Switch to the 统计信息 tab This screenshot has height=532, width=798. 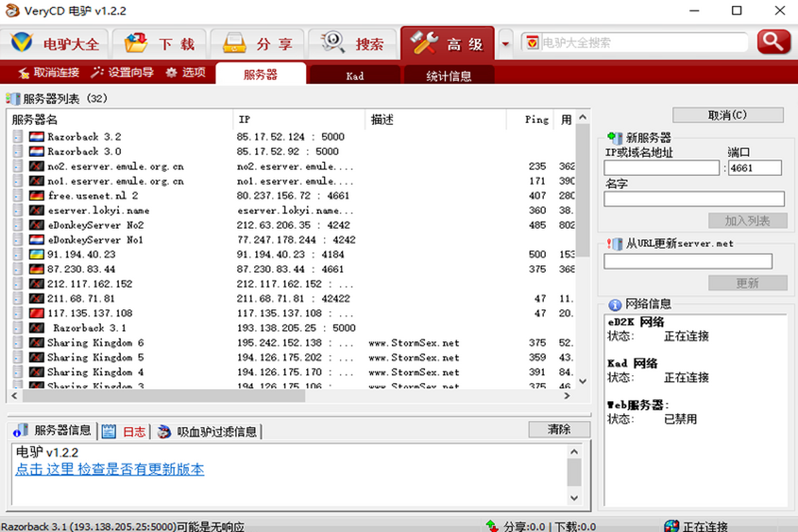pyautogui.click(x=449, y=76)
